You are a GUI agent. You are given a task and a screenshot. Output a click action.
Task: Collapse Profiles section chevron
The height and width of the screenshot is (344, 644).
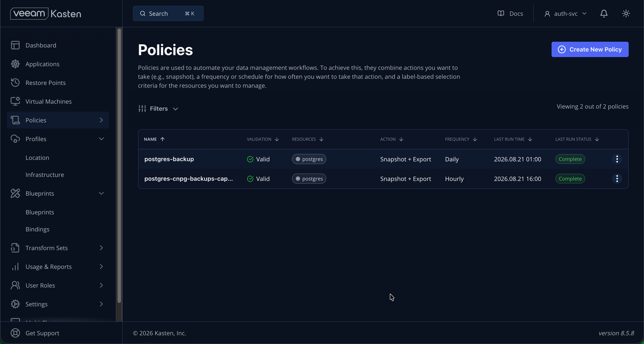pos(101,139)
